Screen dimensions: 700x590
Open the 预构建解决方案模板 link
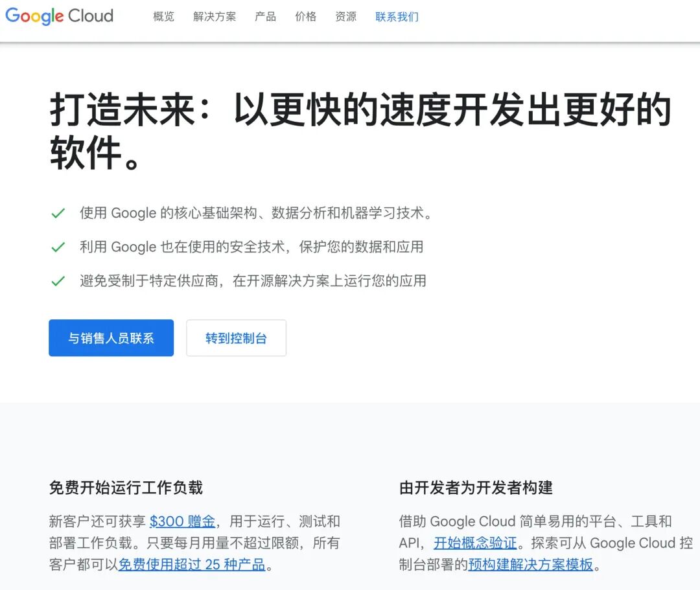pyautogui.click(x=531, y=565)
